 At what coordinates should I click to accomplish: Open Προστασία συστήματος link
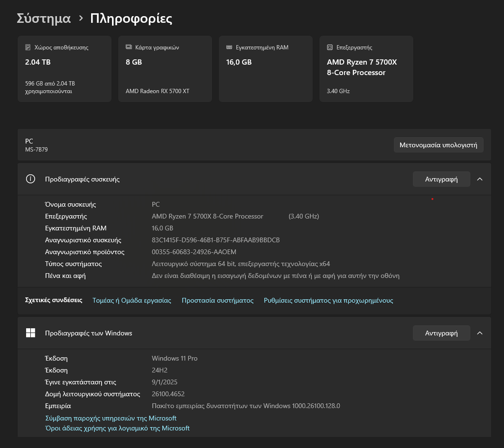pos(218,300)
